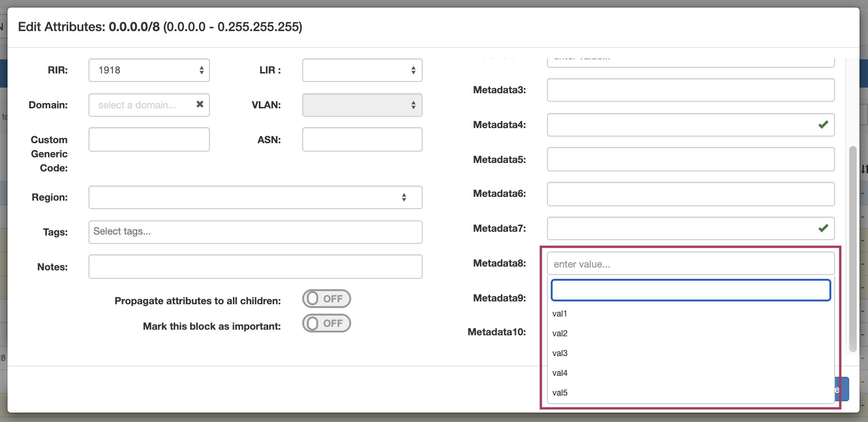Viewport: 868px width, 422px height.
Task: Choose val5 from the Metadata8 list
Action: pos(560,393)
